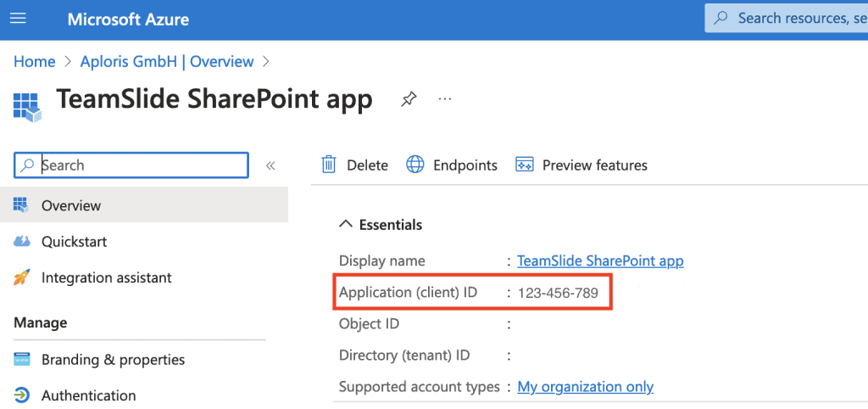Click the Supported account types label
The height and width of the screenshot is (409, 868).
[420, 387]
